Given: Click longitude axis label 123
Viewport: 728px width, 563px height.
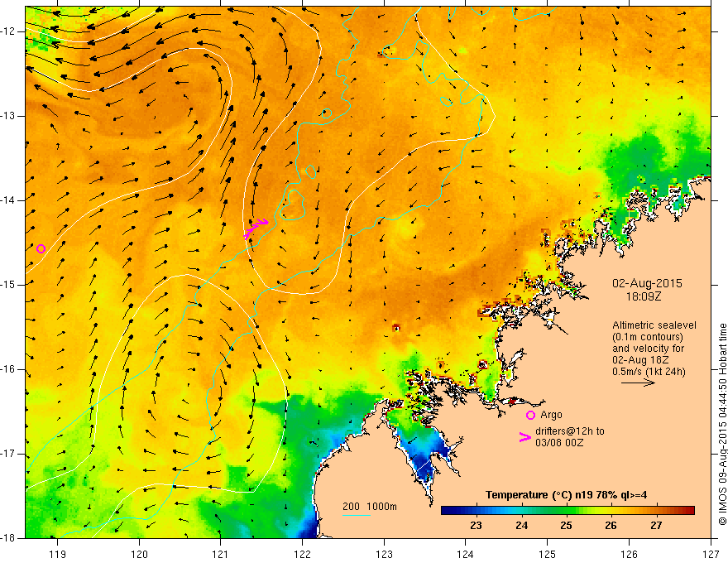Looking at the screenshot, I should pyautogui.click(x=384, y=554).
